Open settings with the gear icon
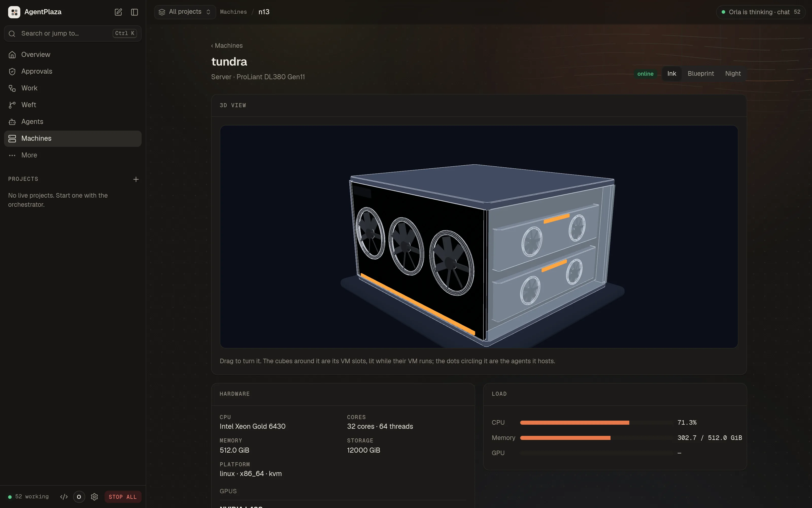 [94, 497]
